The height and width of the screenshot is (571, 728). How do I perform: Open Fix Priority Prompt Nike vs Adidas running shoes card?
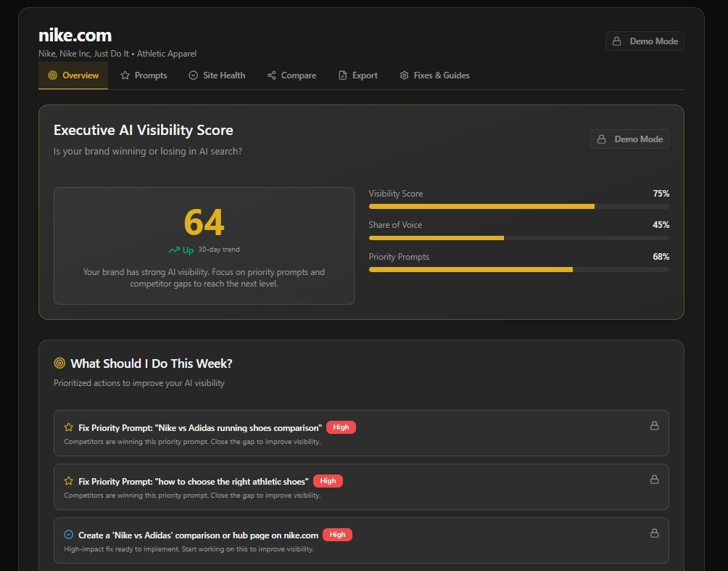361,433
